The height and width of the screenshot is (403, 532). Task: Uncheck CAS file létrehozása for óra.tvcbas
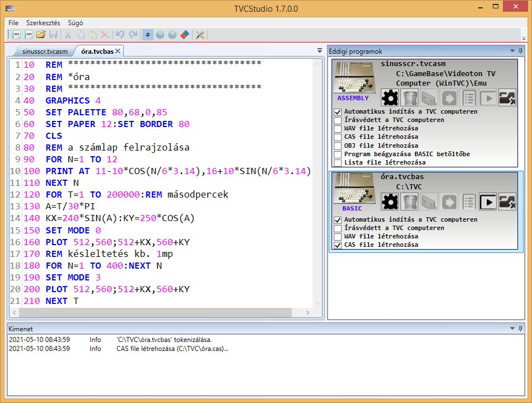pos(338,245)
